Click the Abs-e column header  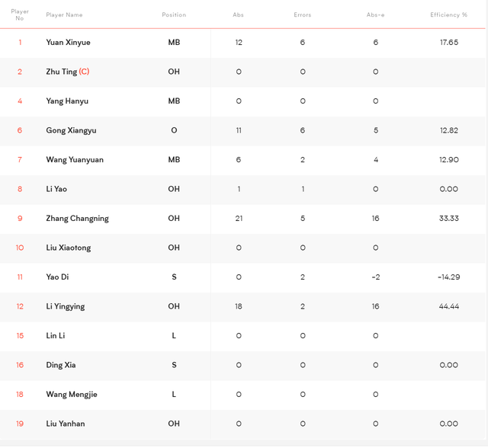[x=375, y=15]
